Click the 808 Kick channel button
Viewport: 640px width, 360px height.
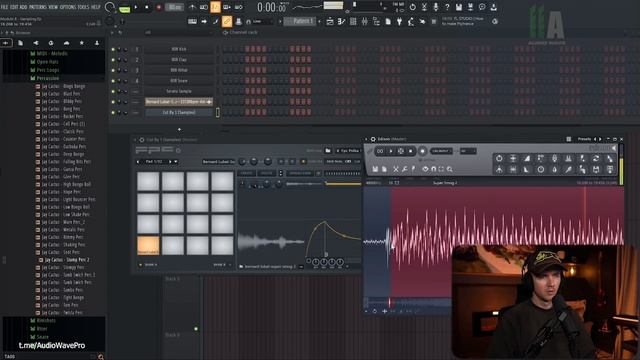click(179, 49)
